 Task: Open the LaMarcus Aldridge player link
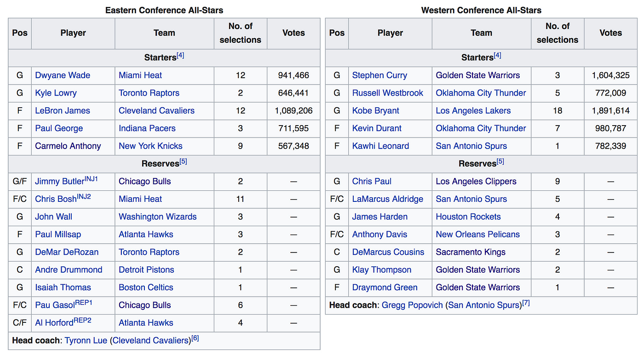tap(388, 199)
